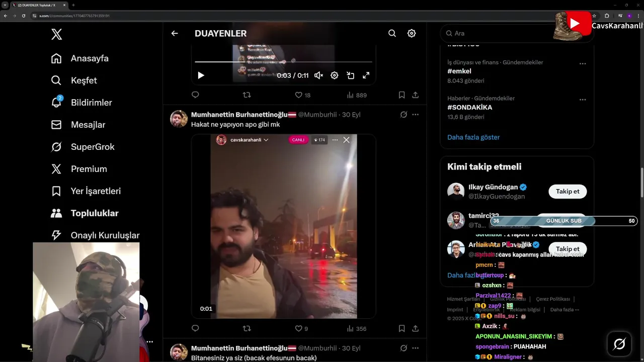
Task: Open Bildirimler notifications
Action: point(82,103)
